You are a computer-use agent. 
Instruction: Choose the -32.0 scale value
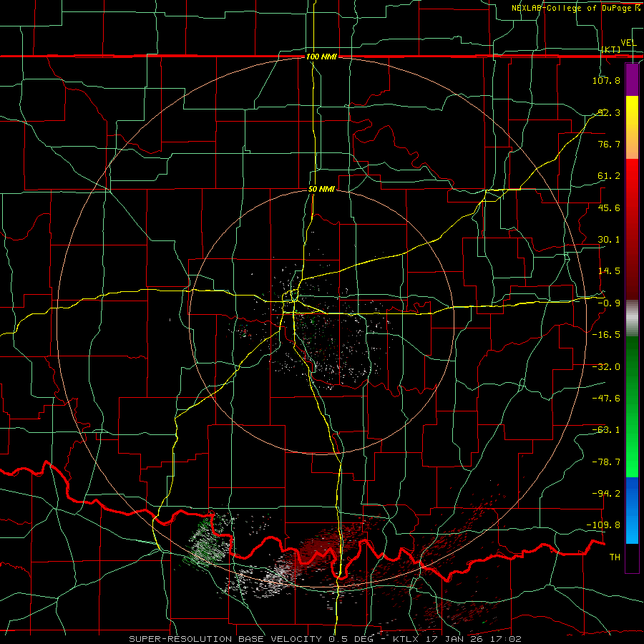coord(606,366)
